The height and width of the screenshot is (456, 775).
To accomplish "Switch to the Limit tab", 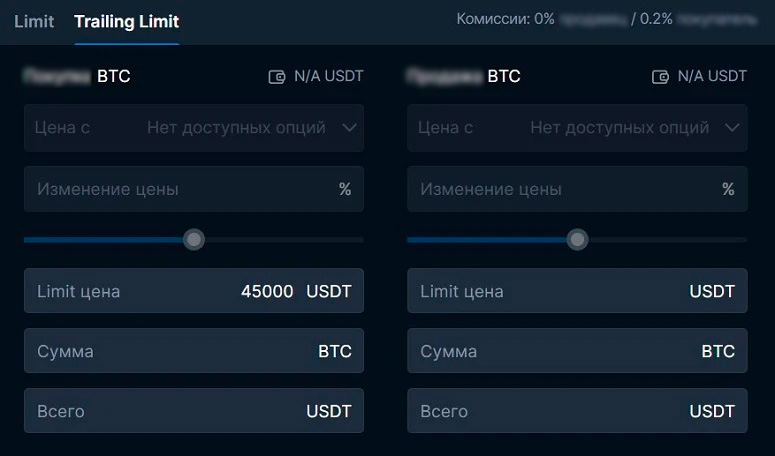I will 34,21.
